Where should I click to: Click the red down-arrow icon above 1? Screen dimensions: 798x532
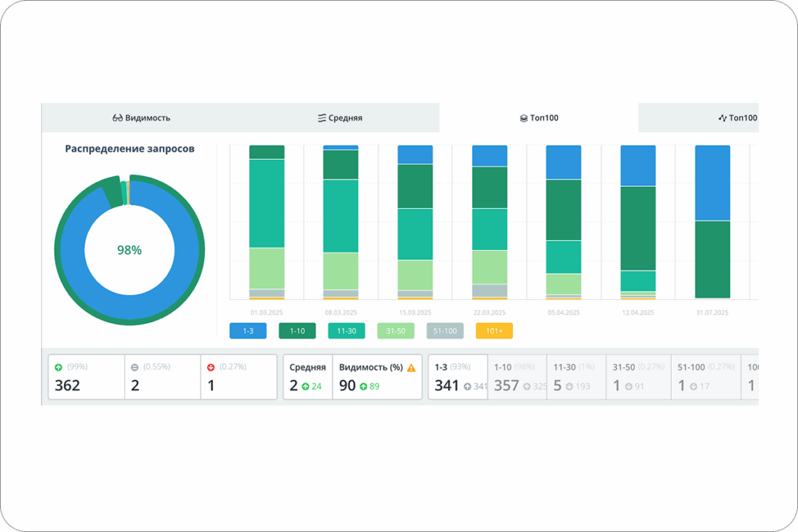pyautogui.click(x=211, y=367)
